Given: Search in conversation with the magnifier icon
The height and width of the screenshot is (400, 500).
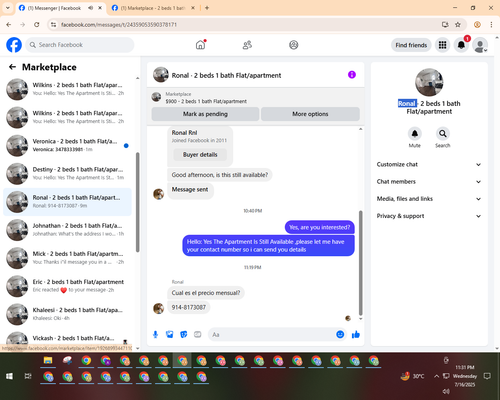Looking at the screenshot, I should coord(442,134).
